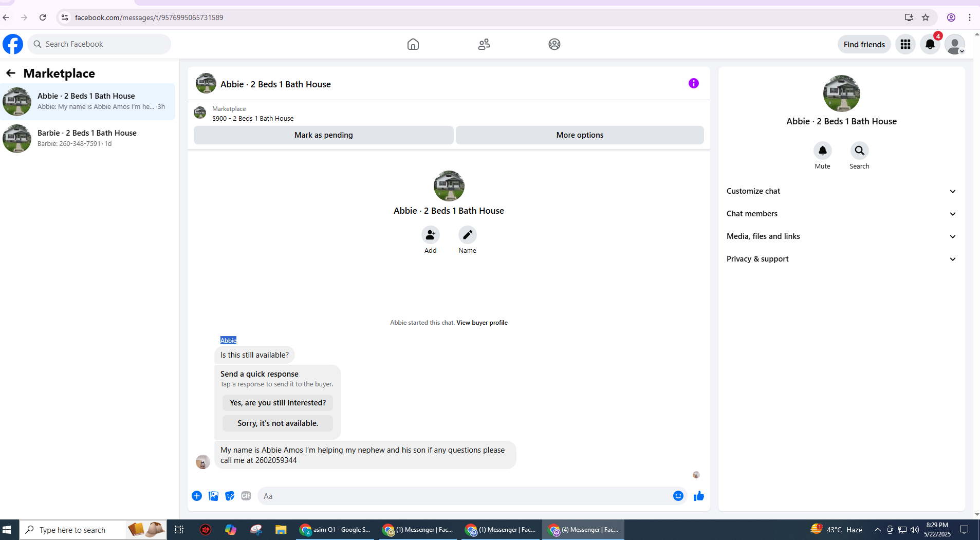Bookmark this page with the star

(926, 17)
